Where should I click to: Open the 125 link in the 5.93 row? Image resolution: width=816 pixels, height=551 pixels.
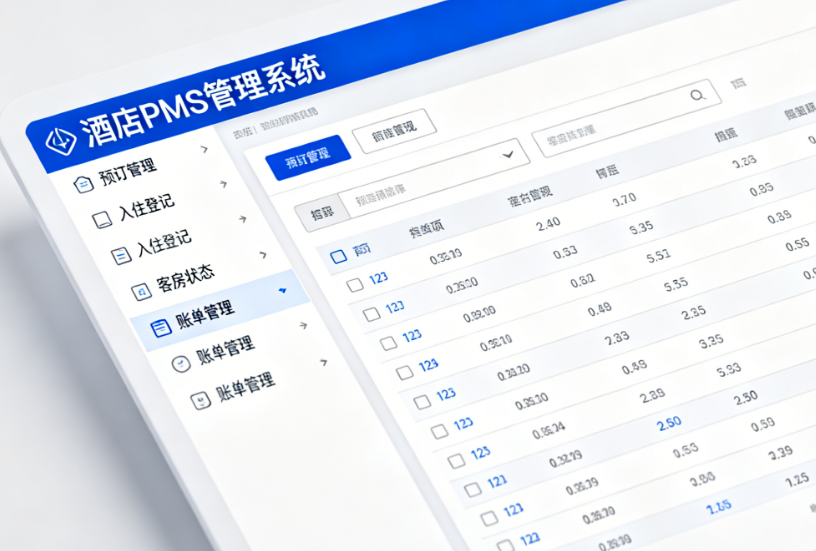coord(480,452)
